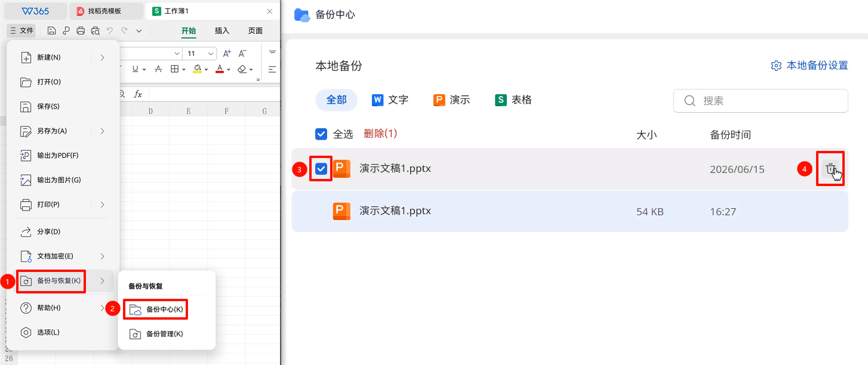Expand the eraser clear dropdown arrow
Viewport: 868px width, 365px height.
point(251,70)
